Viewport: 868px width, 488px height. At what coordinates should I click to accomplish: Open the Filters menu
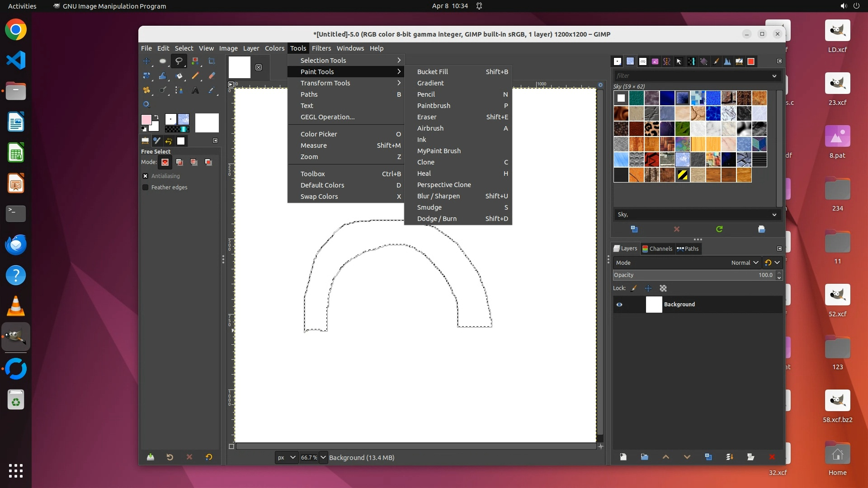coord(321,48)
